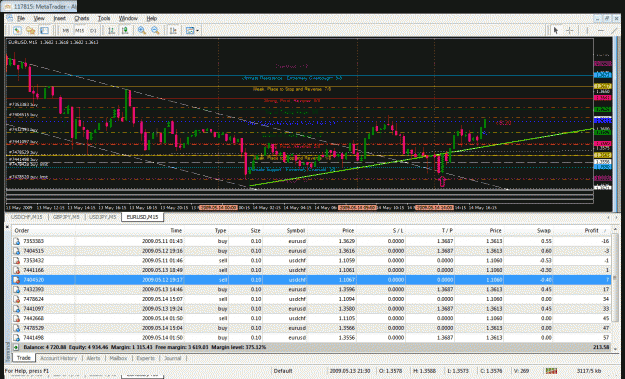This screenshot has width=625, height=379.
Task: Select the Cursor arrow tool
Action: tap(556, 30)
